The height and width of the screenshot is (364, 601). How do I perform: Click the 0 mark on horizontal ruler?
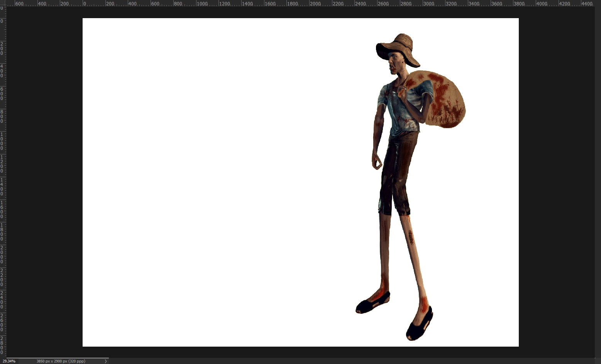84,3
